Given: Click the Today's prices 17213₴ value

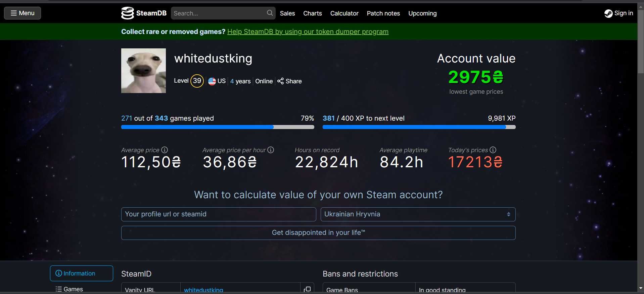Looking at the screenshot, I should 475,162.
